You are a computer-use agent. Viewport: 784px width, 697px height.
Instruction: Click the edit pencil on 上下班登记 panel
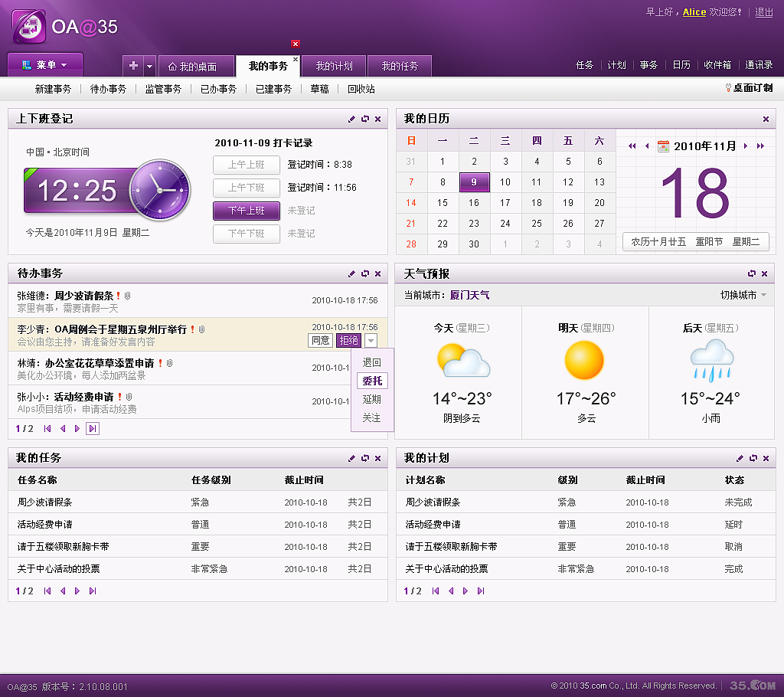tap(351, 119)
